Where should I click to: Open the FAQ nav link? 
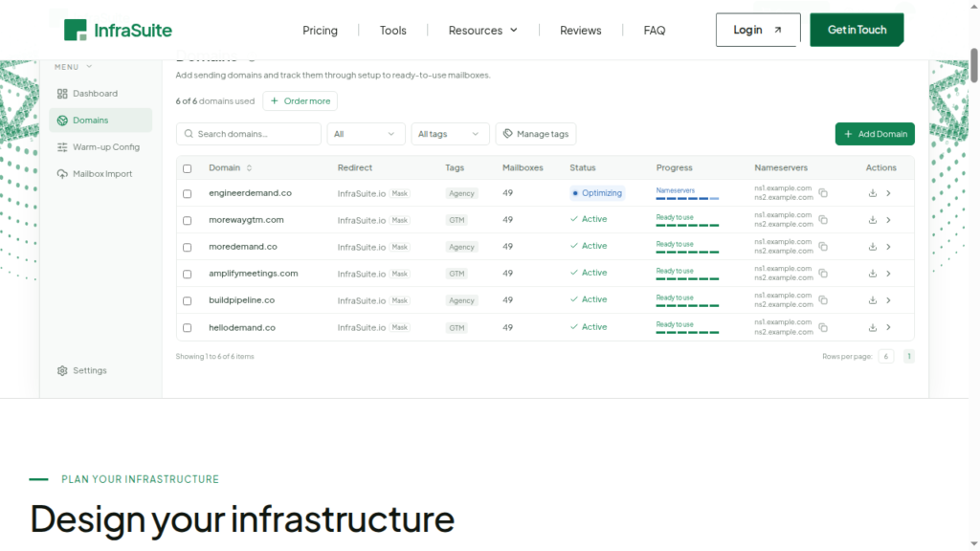coord(655,30)
